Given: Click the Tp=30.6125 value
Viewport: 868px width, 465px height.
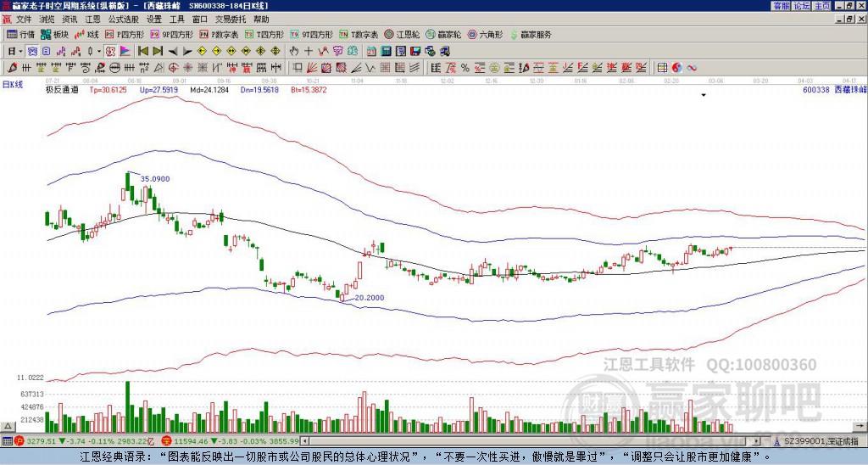Looking at the screenshot, I should [108, 90].
